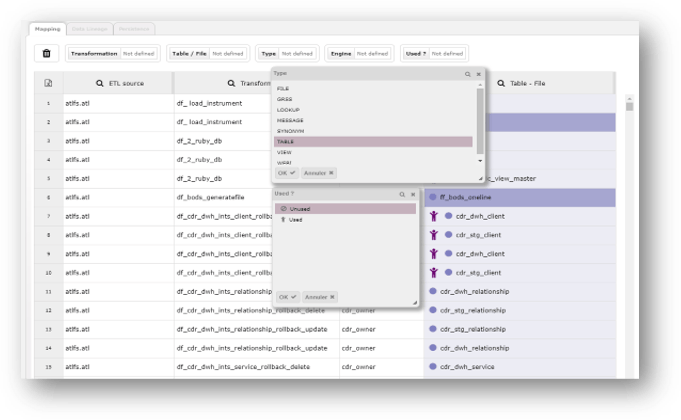Screen dimensions: 681x420
Task: Click the main table vertical scrollbar thumb
Action: [x=629, y=107]
